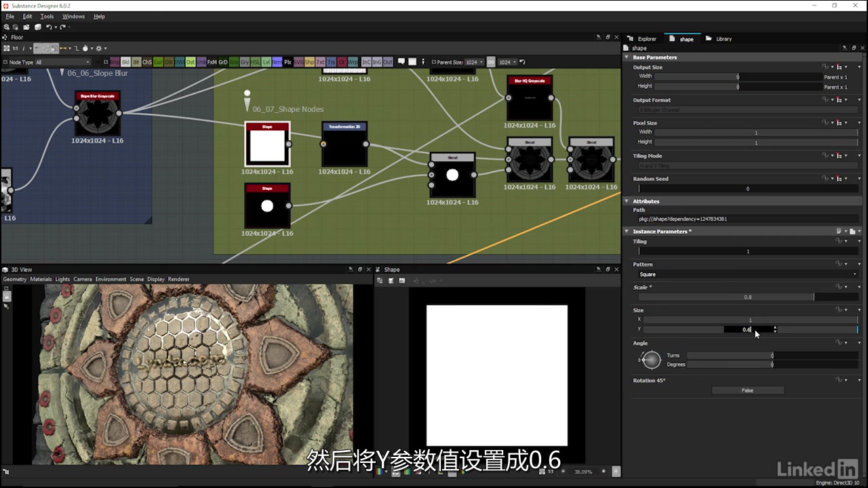This screenshot has width=868, height=488.
Task: Add a Grayscale Conversion node (Gry)
Action: (x=245, y=62)
